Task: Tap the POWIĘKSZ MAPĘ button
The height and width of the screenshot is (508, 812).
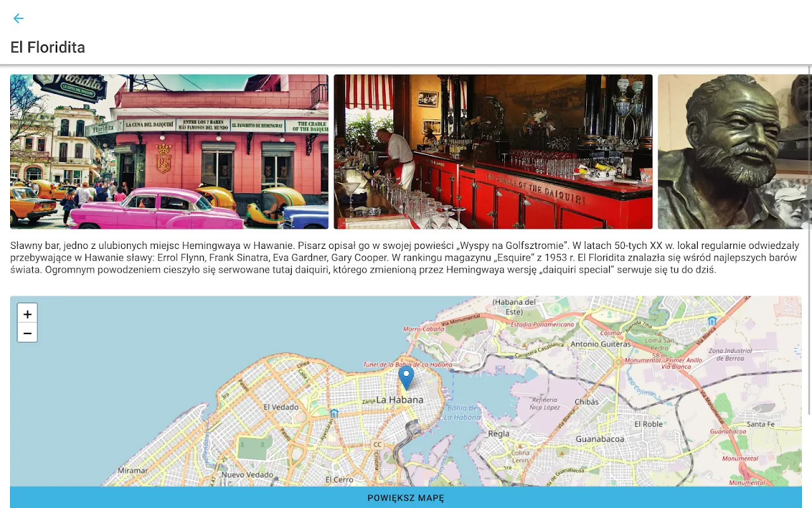Action: pyautogui.click(x=406, y=498)
